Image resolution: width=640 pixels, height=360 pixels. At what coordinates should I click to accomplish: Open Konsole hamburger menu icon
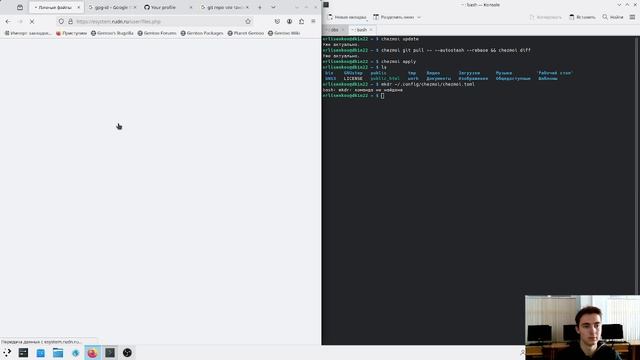point(632,17)
